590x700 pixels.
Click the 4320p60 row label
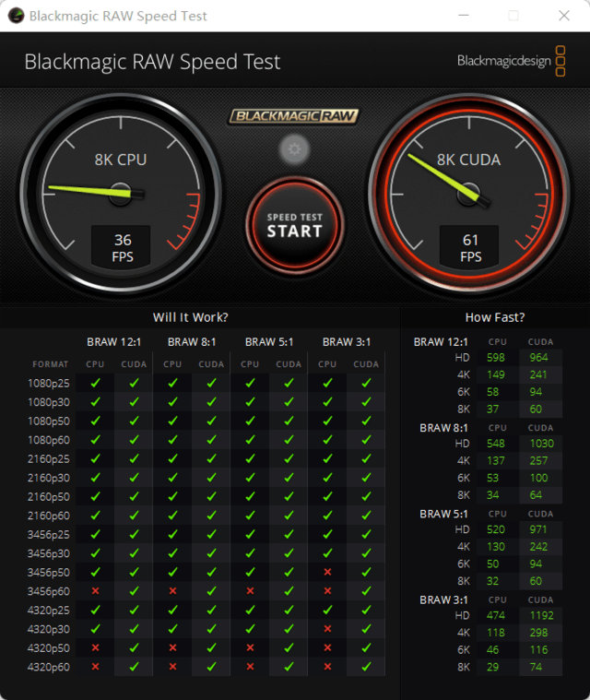[x=49, y=667]
